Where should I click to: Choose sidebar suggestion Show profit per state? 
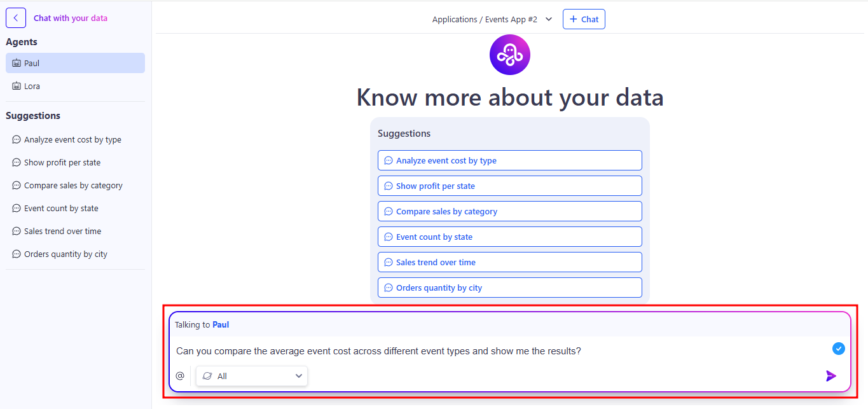point(62,163)
